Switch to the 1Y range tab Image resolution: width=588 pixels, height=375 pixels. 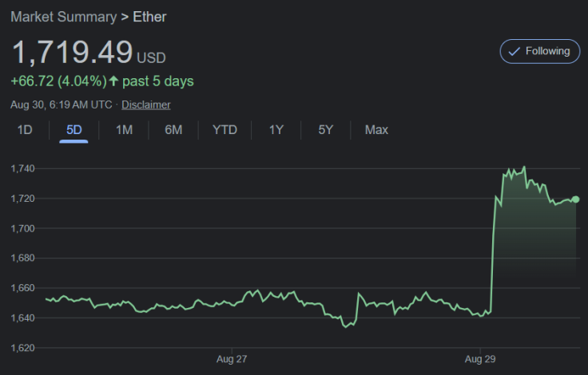pos(276,129)
